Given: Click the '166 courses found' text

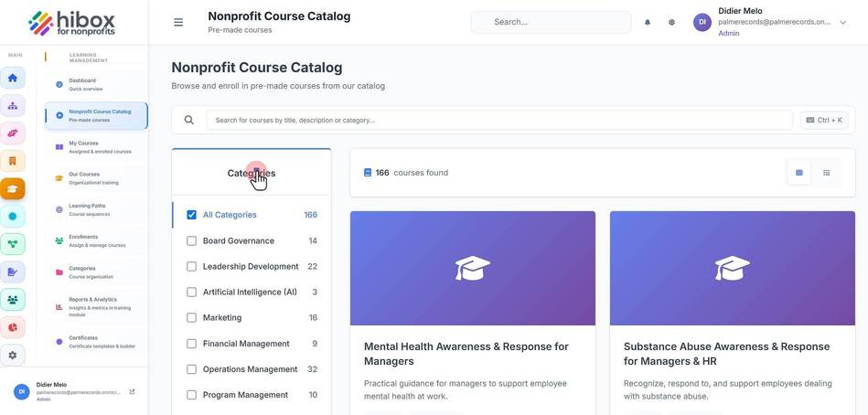Looking at the screenshot, I should (412, 173).
